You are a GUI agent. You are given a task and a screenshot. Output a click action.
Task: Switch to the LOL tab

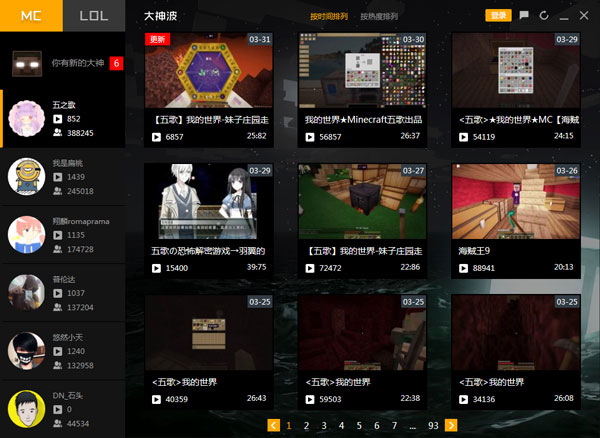pyautogui.click(x=94, y=16)
